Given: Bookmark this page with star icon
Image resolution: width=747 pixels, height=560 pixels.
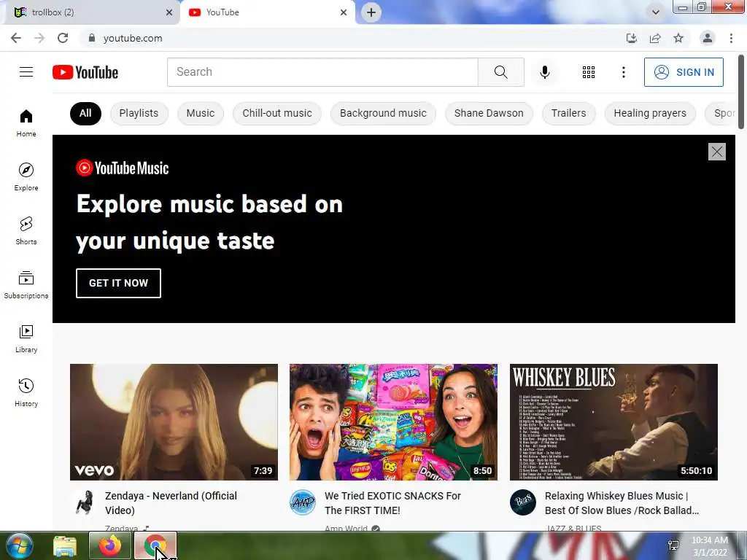Looking at the screenshot, I should point(678,38).
